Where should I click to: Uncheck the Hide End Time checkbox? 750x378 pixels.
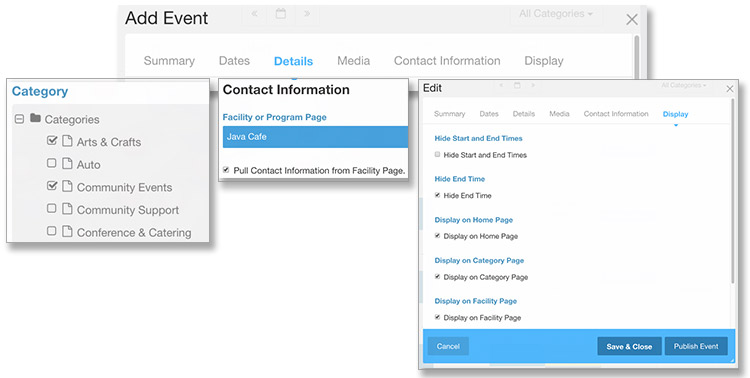tap(437, 195)
